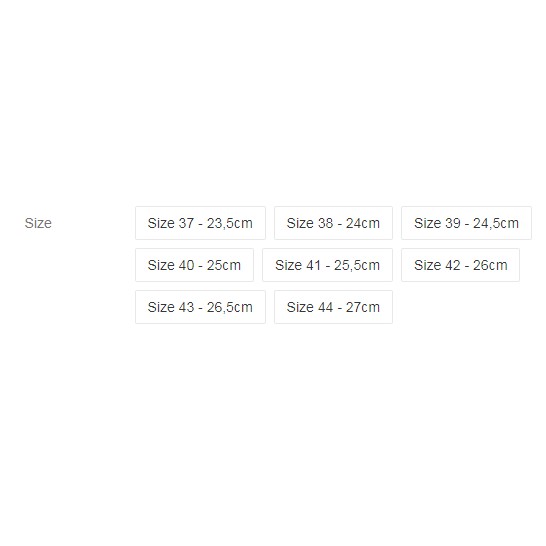The height and width of the screenshot is (546, 546).
Task: Choose the shoe size with 23,5cm length
Action: coord(200,223)
